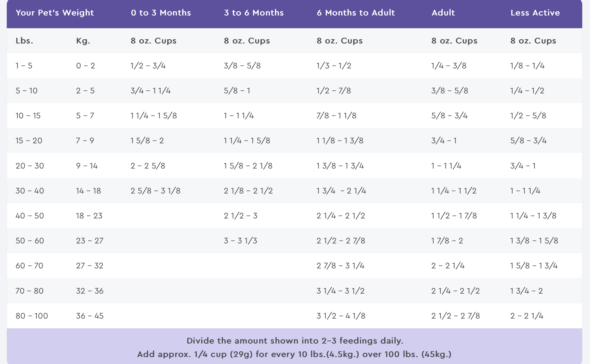The width and height of the screenshot is (590, 364).
Task: Select the "6 Months to Adult" header
Action: coord(356,13)
